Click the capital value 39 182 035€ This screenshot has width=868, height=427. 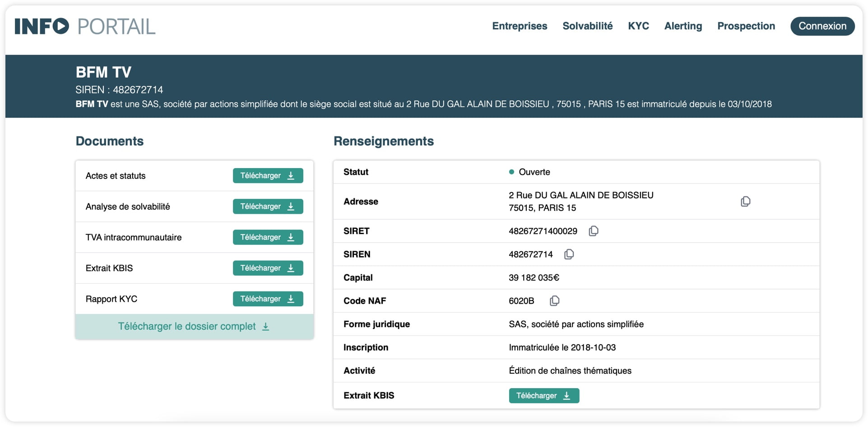(534, 278)
